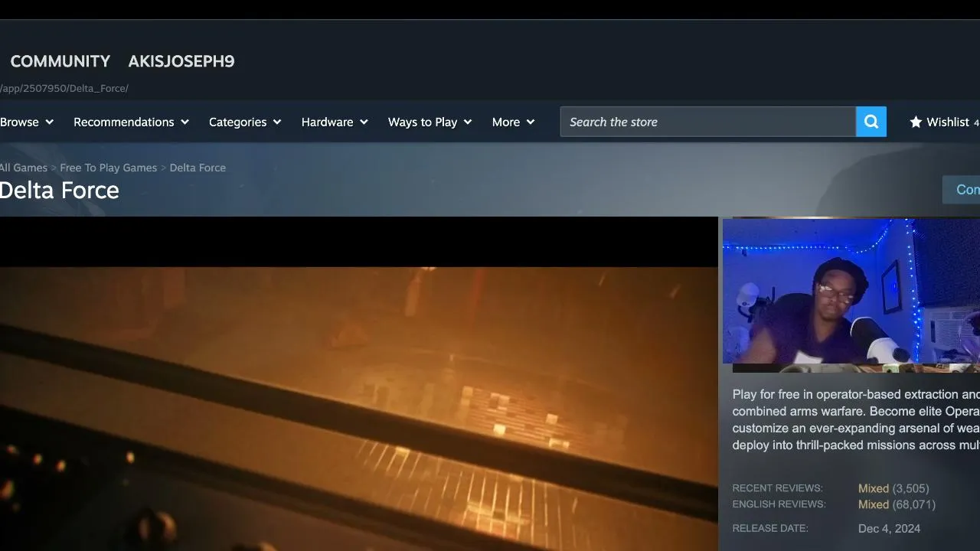Click the Delta Force trailer video
The image size is (980, 551).
pyautogui.click(x=359, y=384)
